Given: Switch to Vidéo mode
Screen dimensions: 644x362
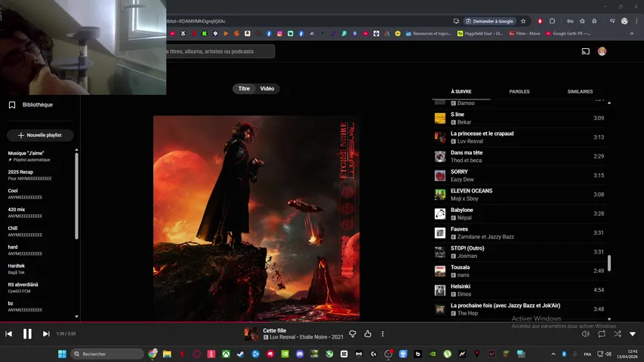Looking at the screenshot, I should [x=267, y=89].
